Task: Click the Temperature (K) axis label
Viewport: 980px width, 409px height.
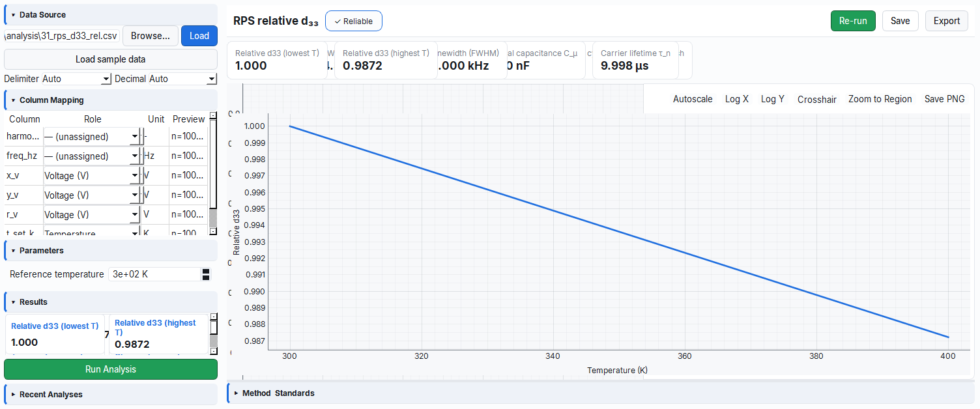Action: [x=617, y=370]
